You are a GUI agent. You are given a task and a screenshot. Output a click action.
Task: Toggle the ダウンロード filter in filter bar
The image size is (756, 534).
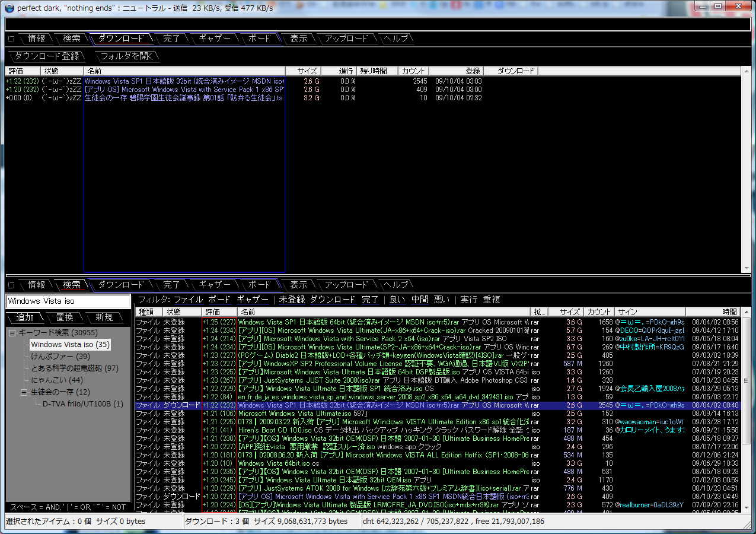pos(333,300)
